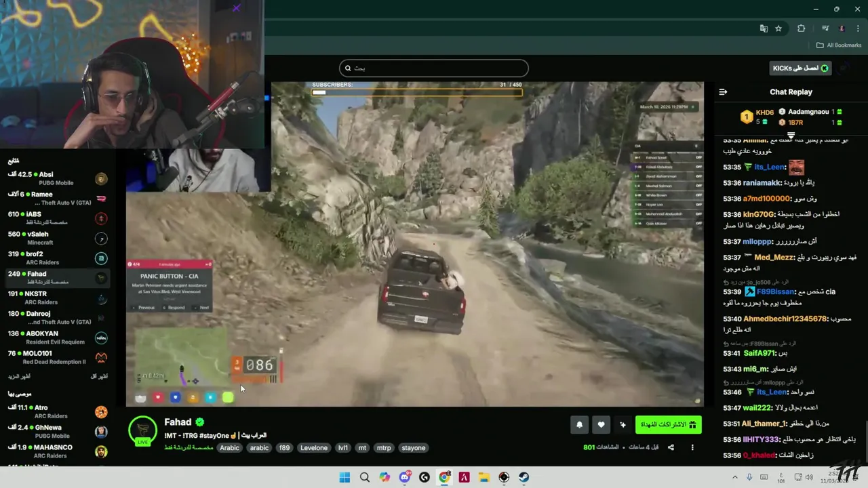The height and width of the screenshot is (488, 868).
Task: Collapse the followed list with show less
Action: [99, 376]
